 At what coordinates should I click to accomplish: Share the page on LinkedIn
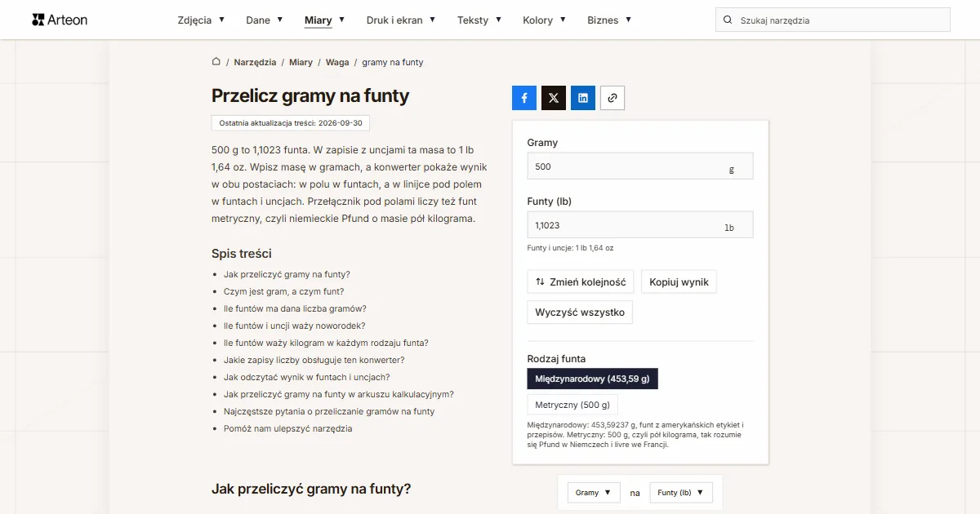(x=583, y=98)
